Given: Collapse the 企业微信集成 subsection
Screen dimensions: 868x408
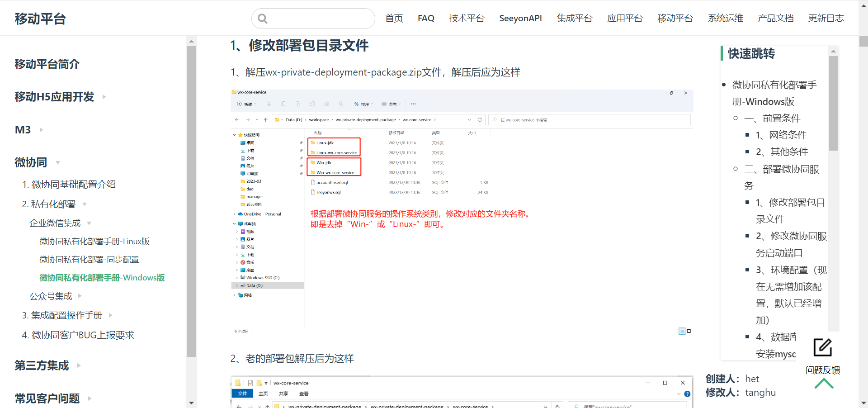Looking at the screenshot, I should pos(89,223).
